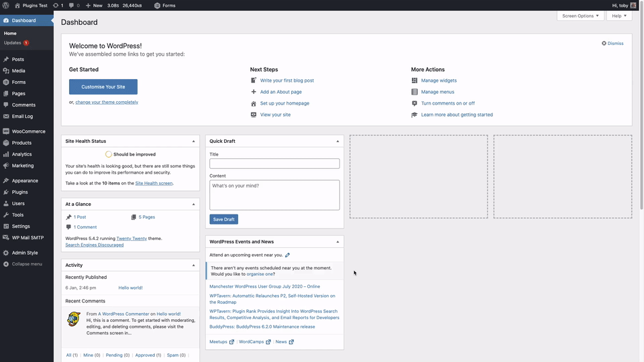Open Admin Style gear icon
Viewport: 644px width, 362px height.
6,253
